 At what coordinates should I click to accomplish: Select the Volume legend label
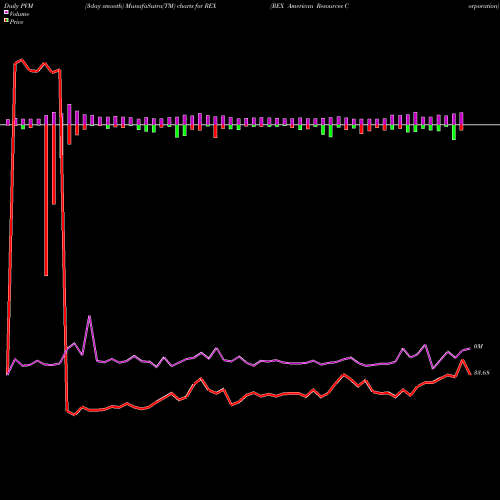click(x=19, y=14)
